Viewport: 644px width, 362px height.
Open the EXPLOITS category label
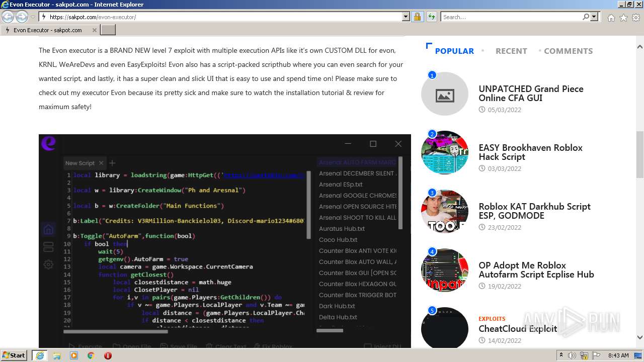point(492,319)
